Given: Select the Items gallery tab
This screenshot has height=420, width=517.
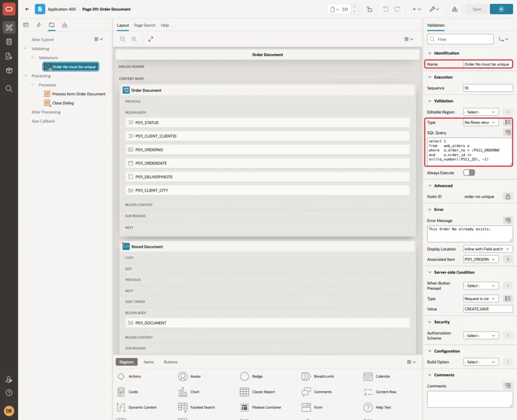Looking at the screenshot, I should (x=149, y=362).
